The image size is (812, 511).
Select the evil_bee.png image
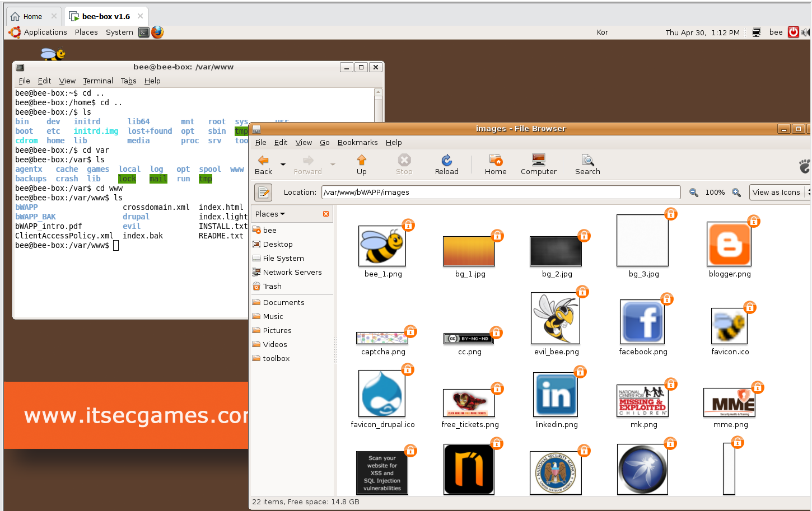(556, 318)
